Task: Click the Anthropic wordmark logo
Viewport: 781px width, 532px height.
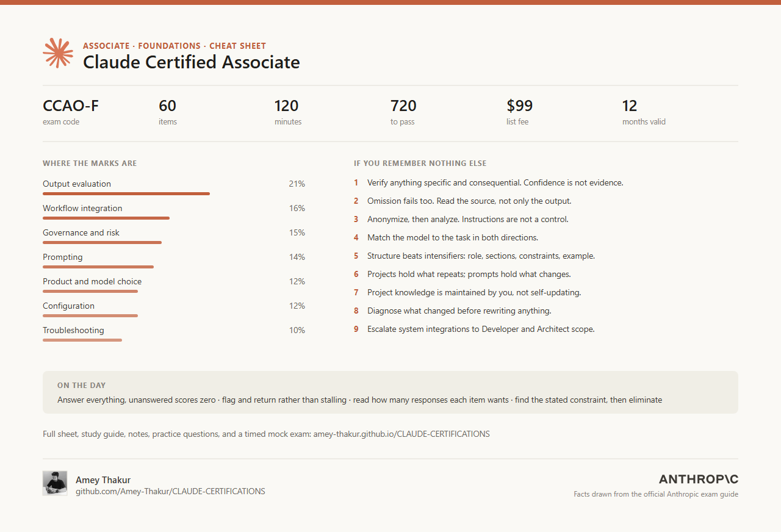Action: [699, 479]
